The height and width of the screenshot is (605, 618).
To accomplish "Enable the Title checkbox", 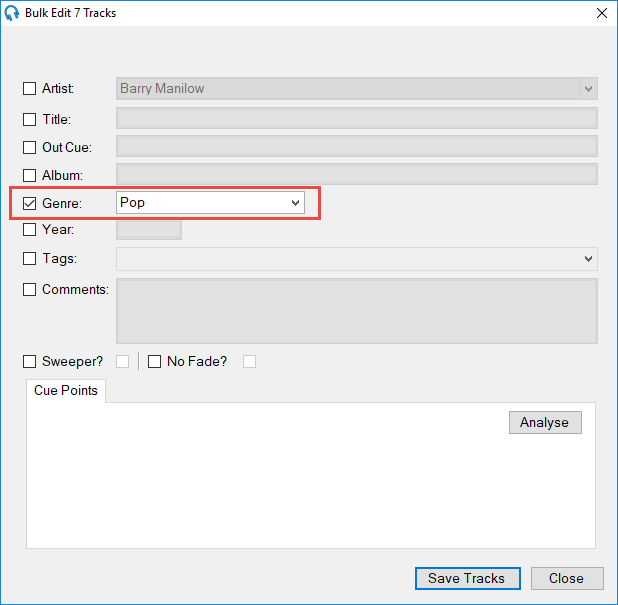I will (x=30, y=119).
